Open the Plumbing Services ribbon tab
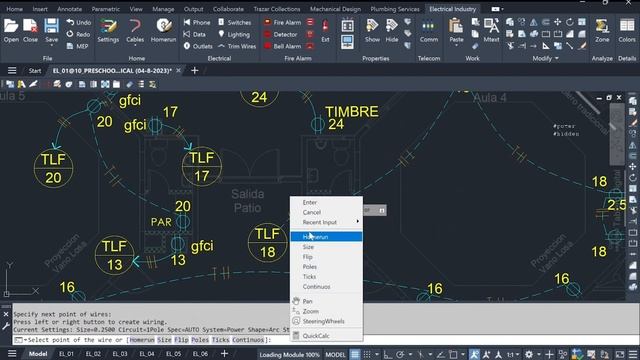 (395, 9)
